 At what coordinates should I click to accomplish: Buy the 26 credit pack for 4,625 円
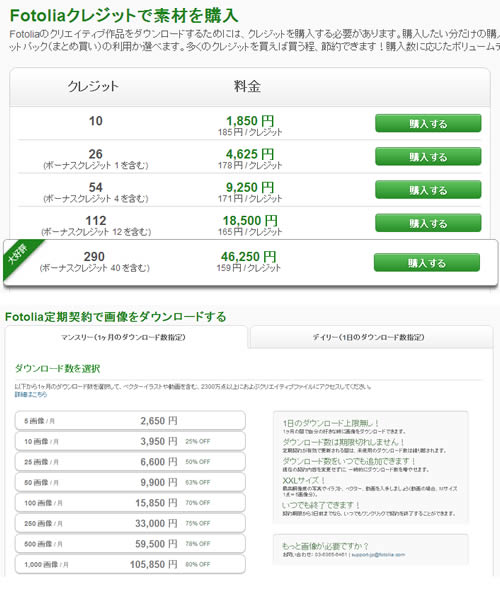(428, 157)
